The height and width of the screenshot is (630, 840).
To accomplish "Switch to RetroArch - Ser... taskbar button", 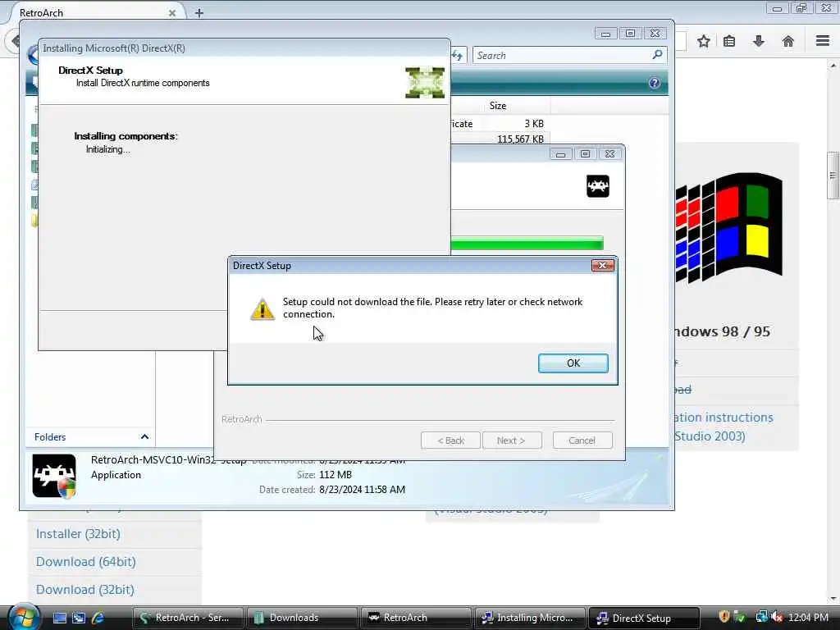I will coord(188,618).
